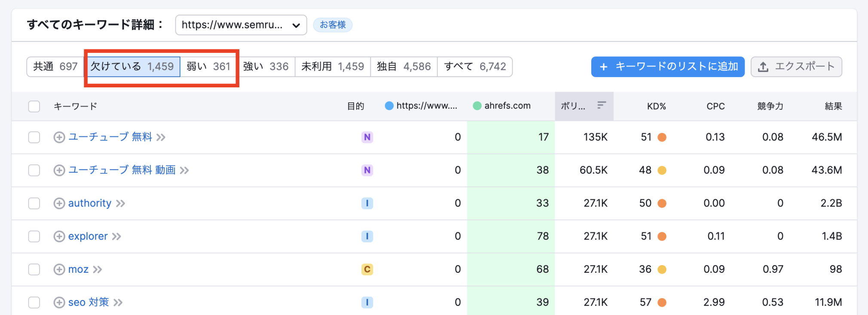Select the authority row checkbox

[x=34, y=203]
